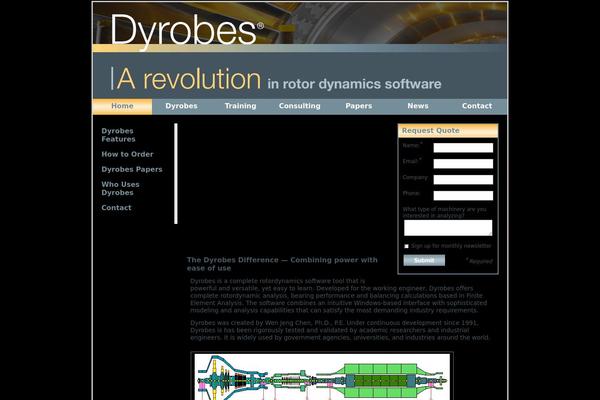Open the How to Order link
The image size is (600, 400).
[127, 154]
